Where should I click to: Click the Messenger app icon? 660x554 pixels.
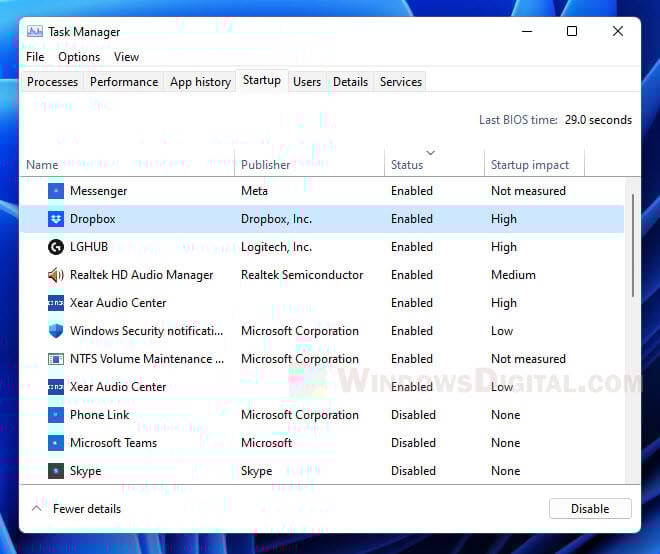(x=56, y=191)
